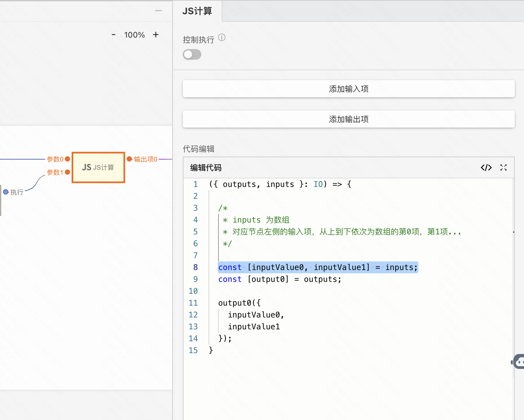Screen dimensions: 524x420
Task: Collapse the panel with the minus bar icon
Action: (158, 11)
